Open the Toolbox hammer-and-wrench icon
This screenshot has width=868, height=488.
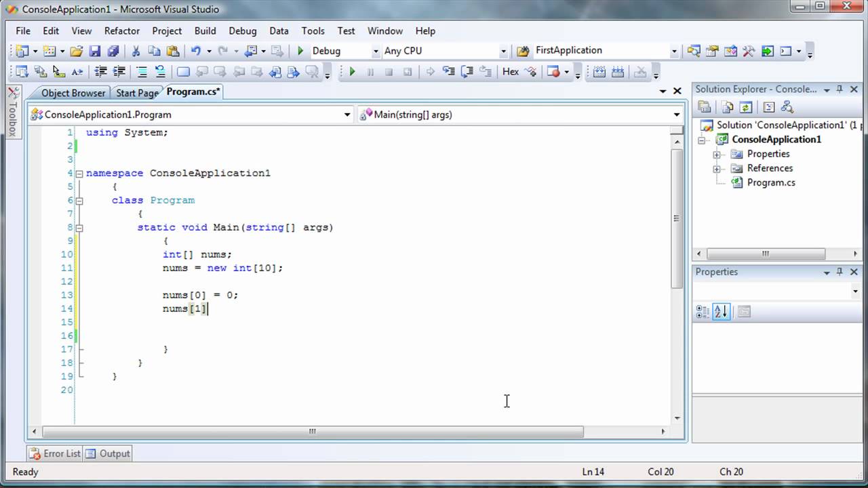[749, 51]
